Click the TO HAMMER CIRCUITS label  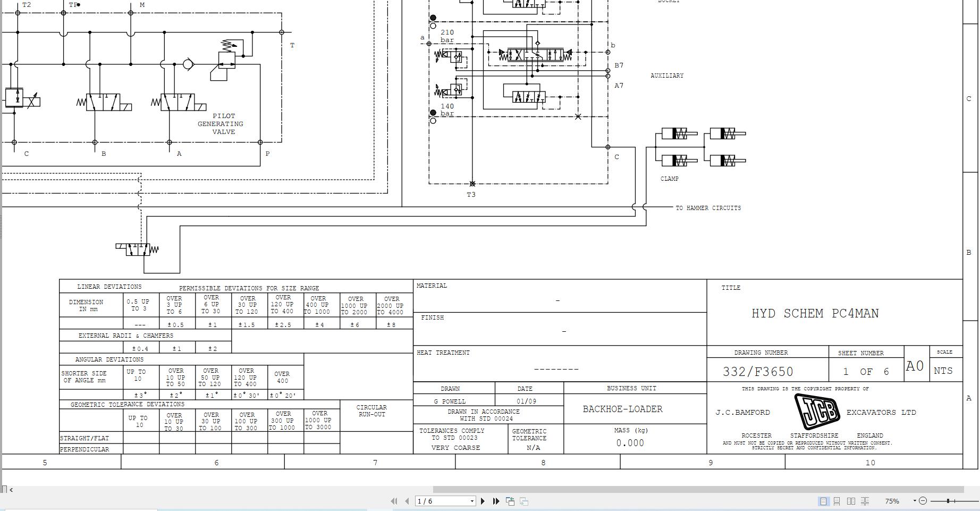[x=708, y=208]
